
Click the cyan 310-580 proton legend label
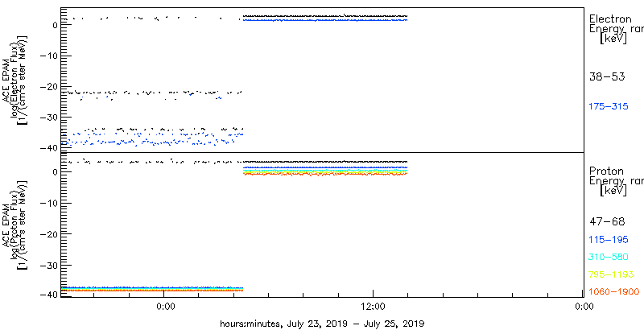coord(609,258)
